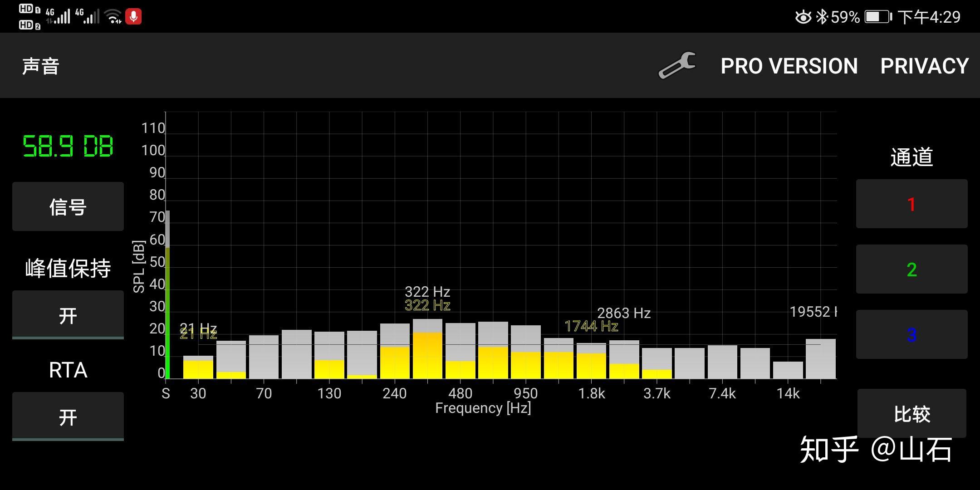This screenshot has width=980, height=490.
Task: Tap the green SPL level meter
Action: click(x=167, y=313)
